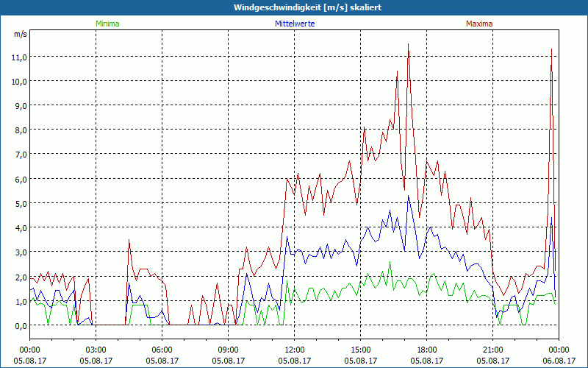The height and width of the screenshot is (368, 588).
Task: Click the 7,0 y-axis value
Action: pos(21,155)
